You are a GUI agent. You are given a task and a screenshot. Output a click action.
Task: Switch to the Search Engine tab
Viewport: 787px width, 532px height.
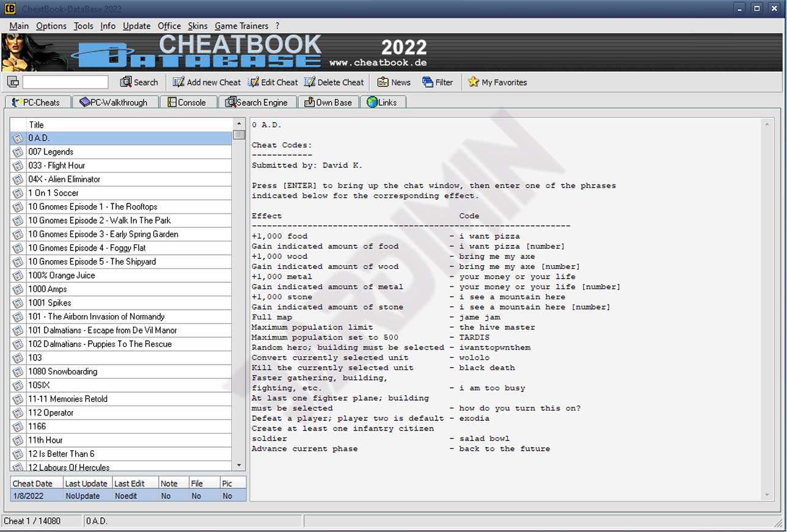pos(257,102)
